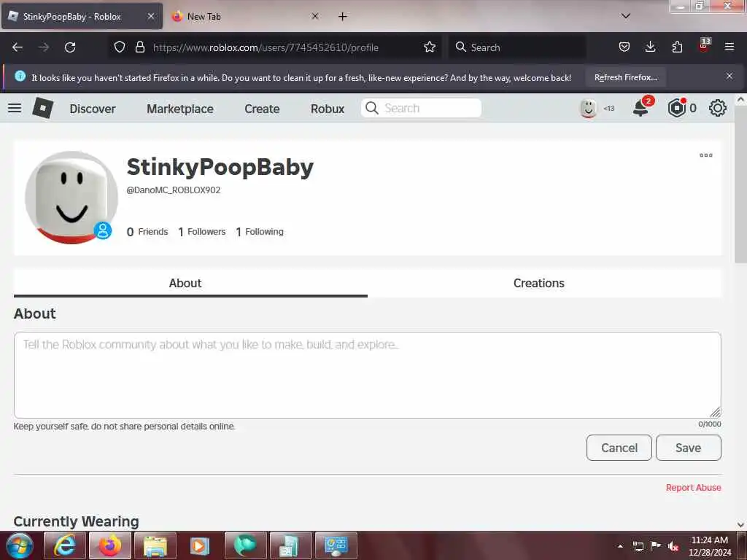Click the Firefox Search box
Image resolution: width=747 pixels, height=560 pixels.
pyautogui.click(x=517, y=47)
